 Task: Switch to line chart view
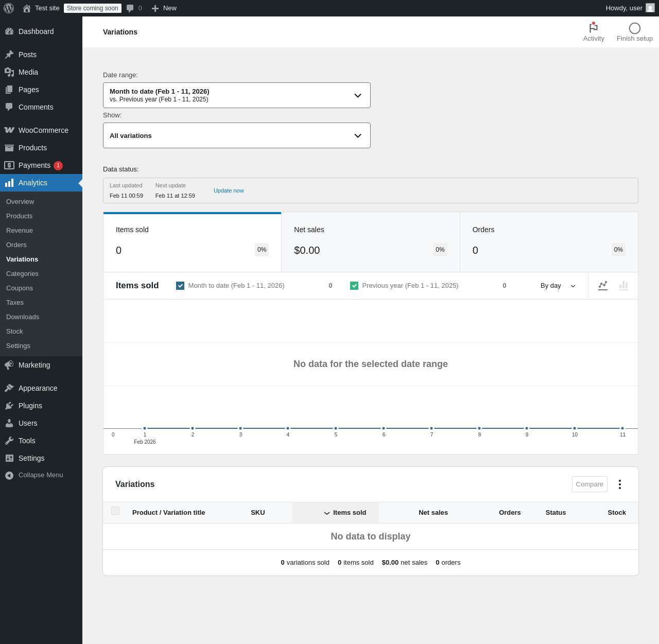(603, 285)
